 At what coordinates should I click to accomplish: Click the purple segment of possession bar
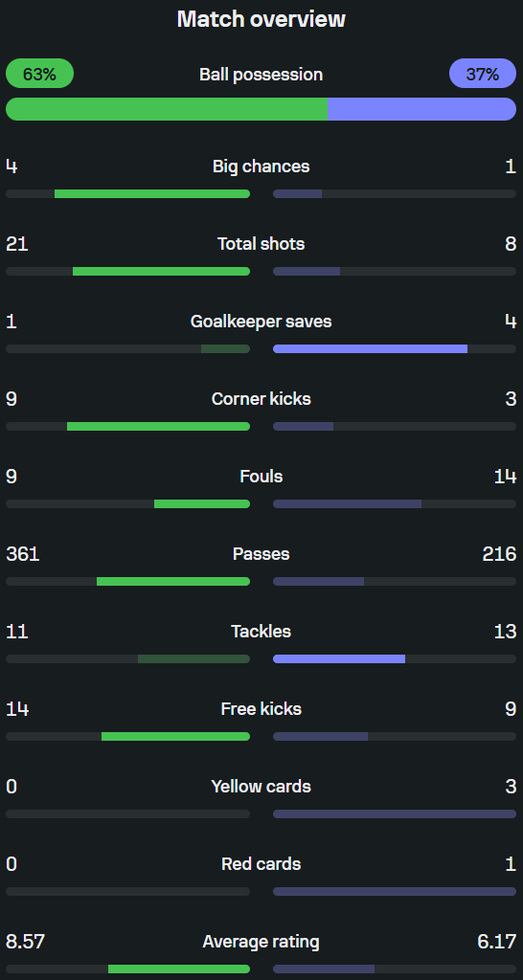pos(421,109)
